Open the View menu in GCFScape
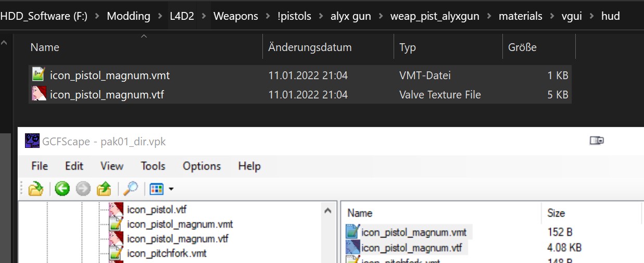The height and width of the screenshot is (263, 644). pyautogui.click(x=112, y=166)
